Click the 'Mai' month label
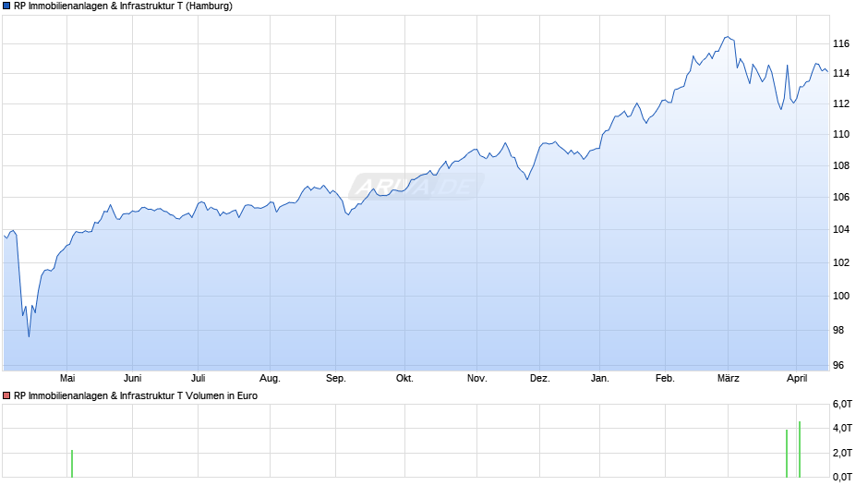 pos(67,378)
